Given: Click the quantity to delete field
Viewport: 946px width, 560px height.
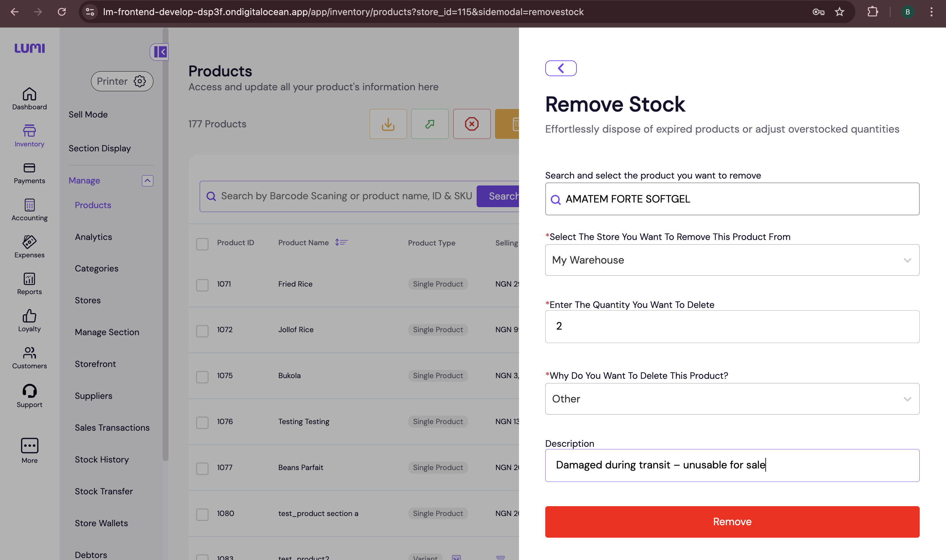Looking at the screenshot, I should (x=732, y=326).
